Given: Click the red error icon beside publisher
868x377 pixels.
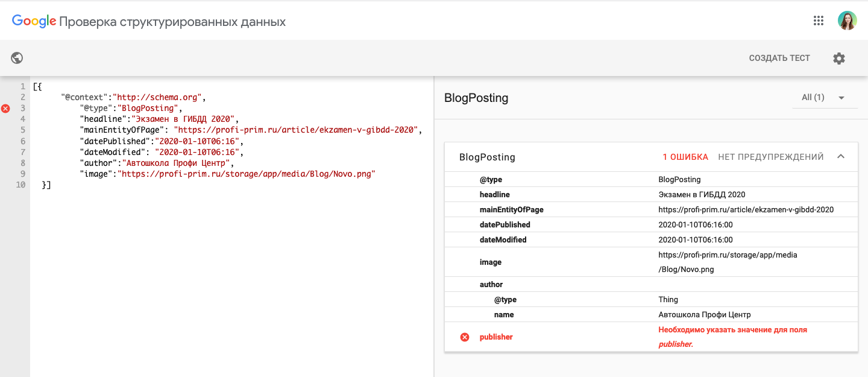Looking at the screenshot, I should 465,337.
